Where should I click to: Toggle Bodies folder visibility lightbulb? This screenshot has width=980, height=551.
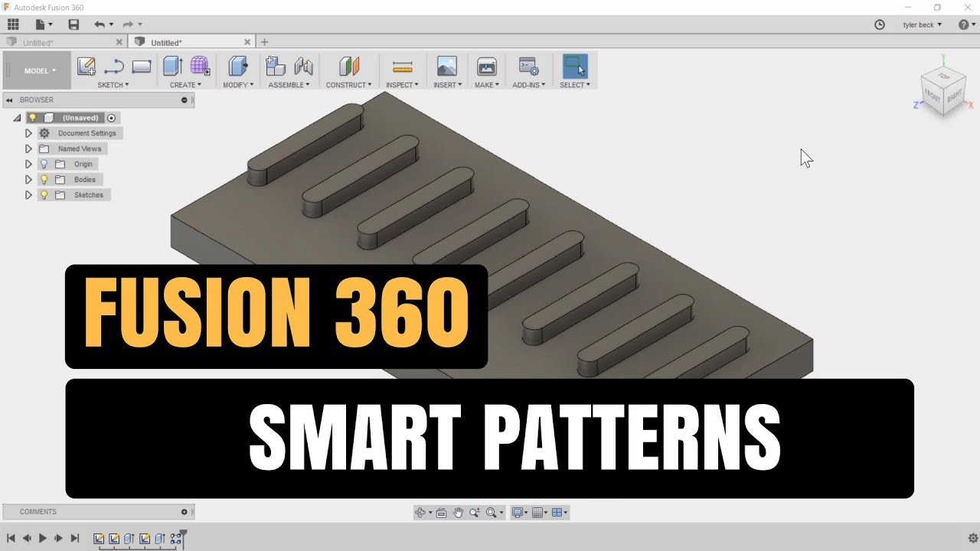point(44,179)
